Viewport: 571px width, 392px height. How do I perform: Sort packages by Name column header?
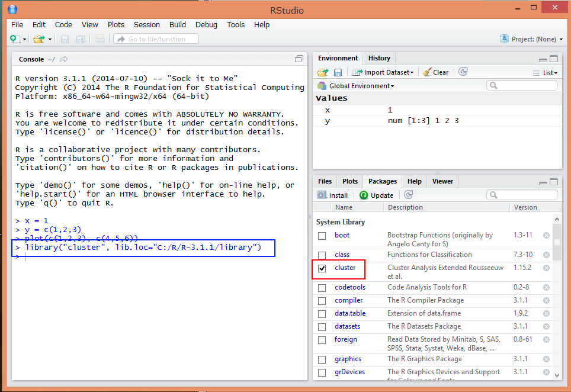point(357,207)
